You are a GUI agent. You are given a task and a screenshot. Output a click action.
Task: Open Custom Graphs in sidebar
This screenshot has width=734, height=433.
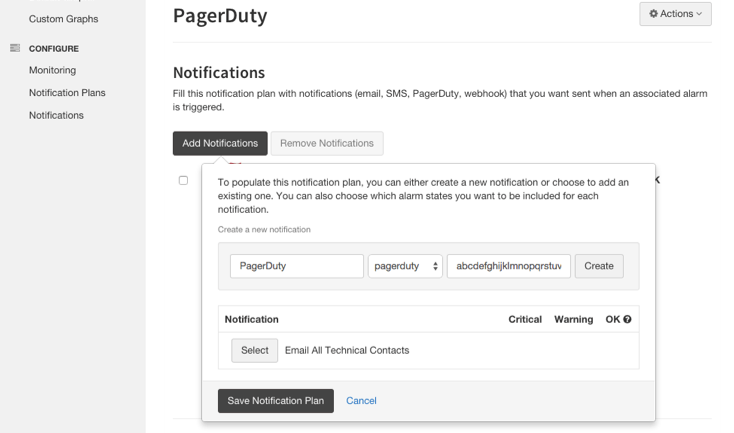pos(64,19)
